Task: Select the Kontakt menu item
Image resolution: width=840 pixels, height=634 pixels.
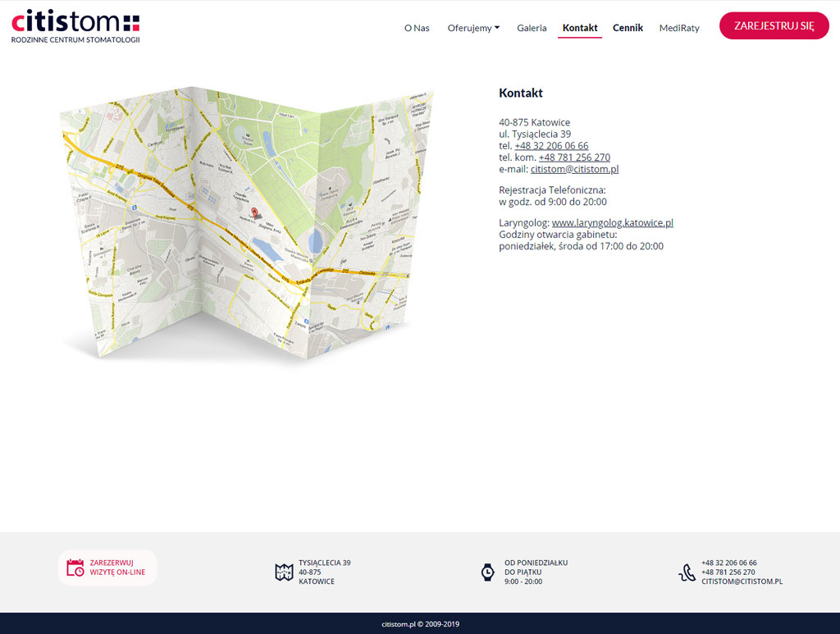Action: point(580,28)
